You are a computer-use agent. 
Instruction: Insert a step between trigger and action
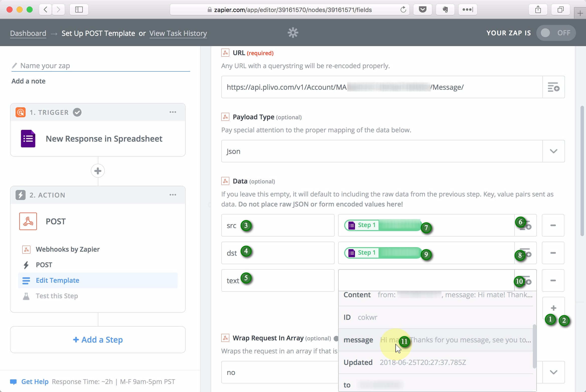pos(98,171)
